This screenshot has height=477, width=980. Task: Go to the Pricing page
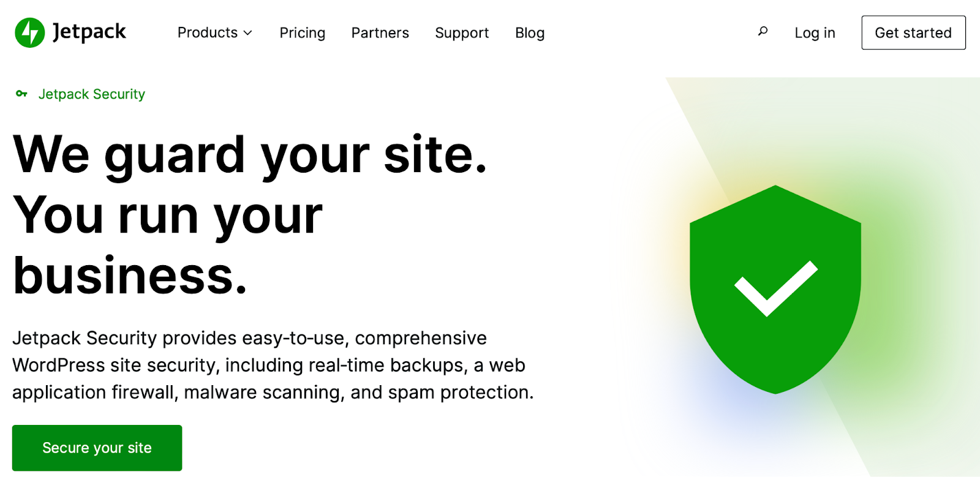click(x=302, y=32)
